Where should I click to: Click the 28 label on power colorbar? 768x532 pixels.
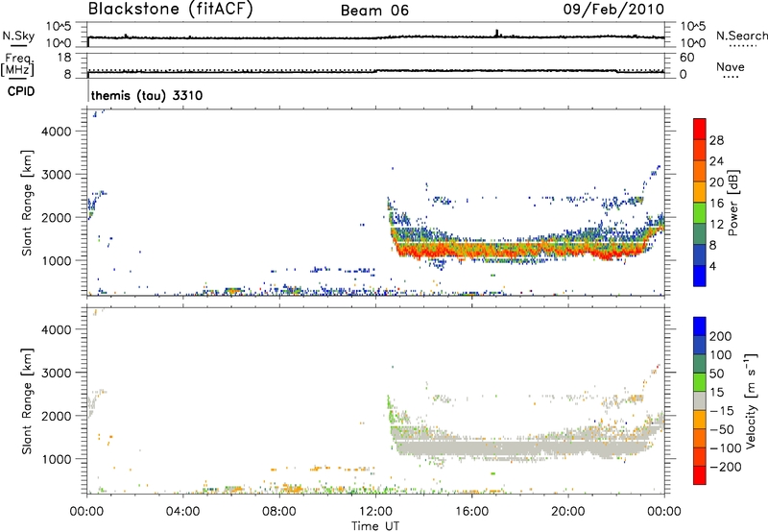coord(716,140)
